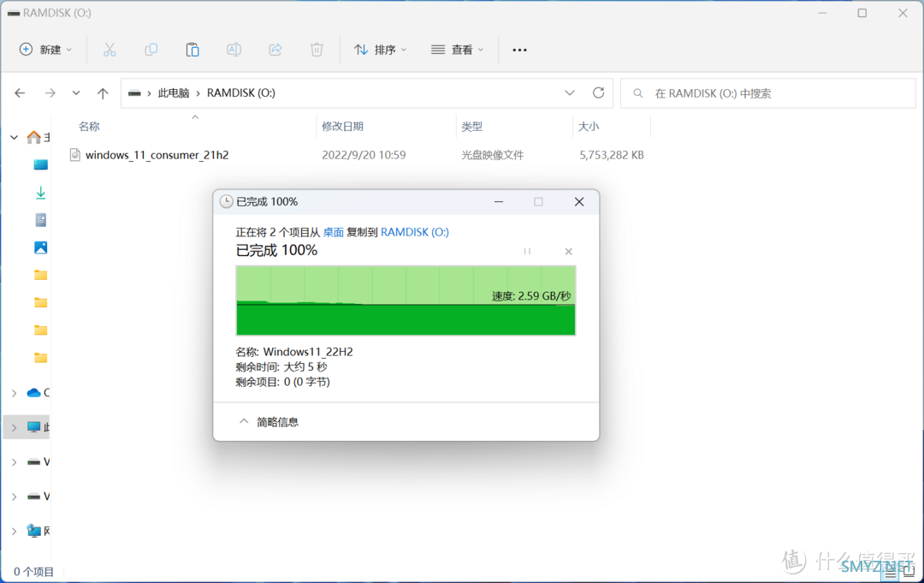Sort by the 类型 column header
The image size is (924, 583).
[472, 126]
